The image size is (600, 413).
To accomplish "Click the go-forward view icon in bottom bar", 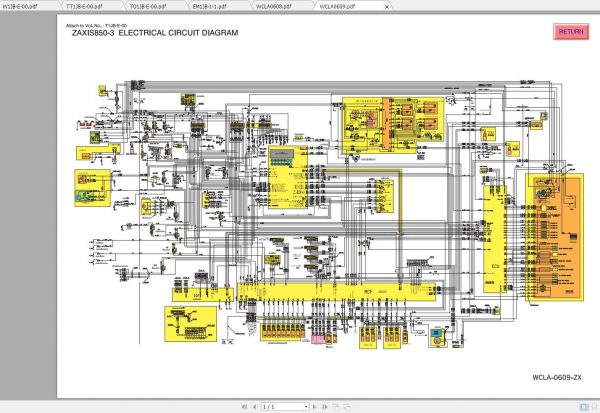I will coord(347,407).
